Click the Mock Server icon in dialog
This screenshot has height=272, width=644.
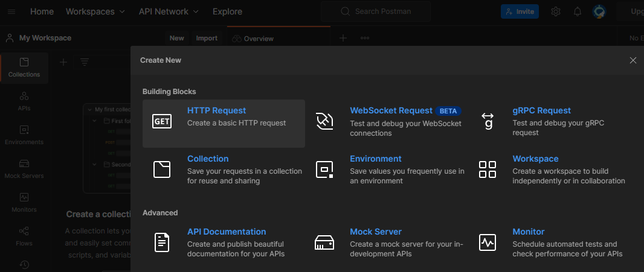(x=324, y=242)
